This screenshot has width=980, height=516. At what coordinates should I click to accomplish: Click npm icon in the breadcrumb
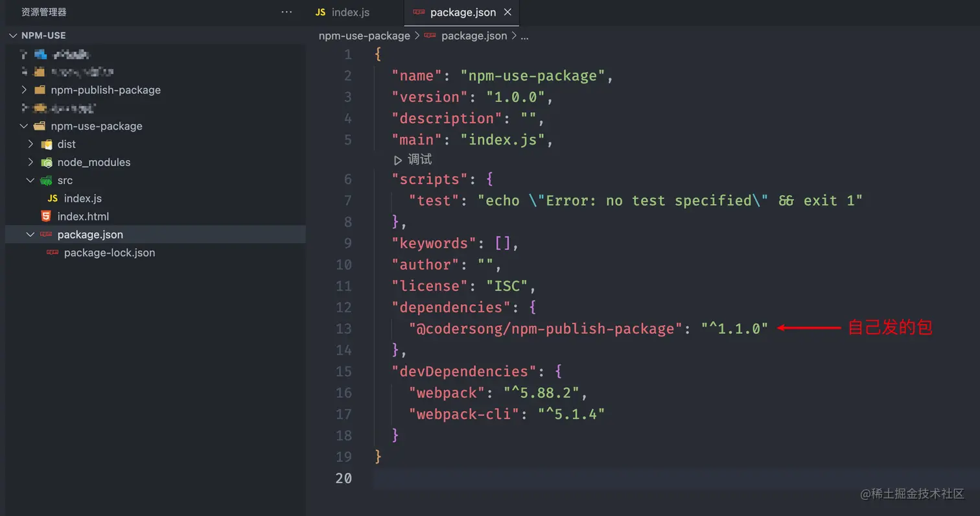(430, 36)
